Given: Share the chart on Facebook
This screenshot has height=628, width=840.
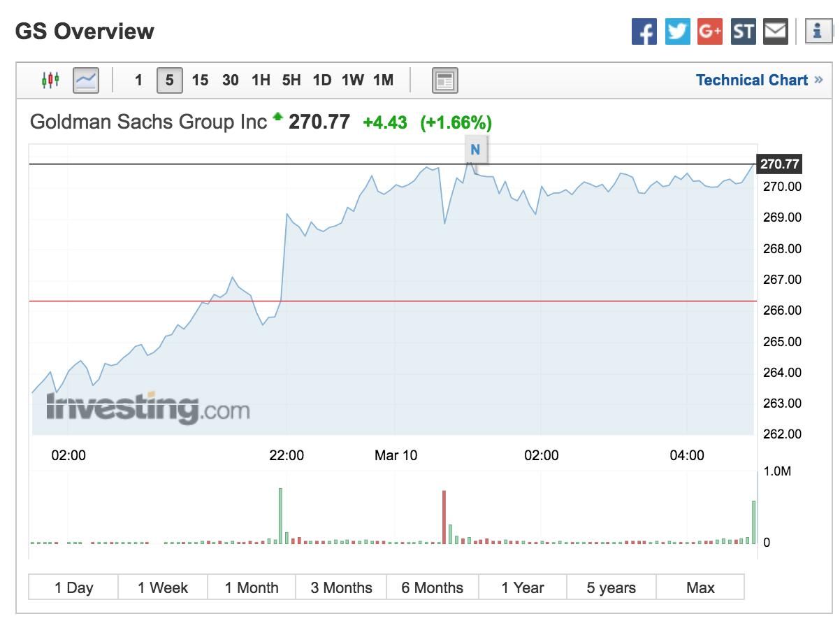Looking at the screenshot, I should pyautogui.click(x=644, y=31).
